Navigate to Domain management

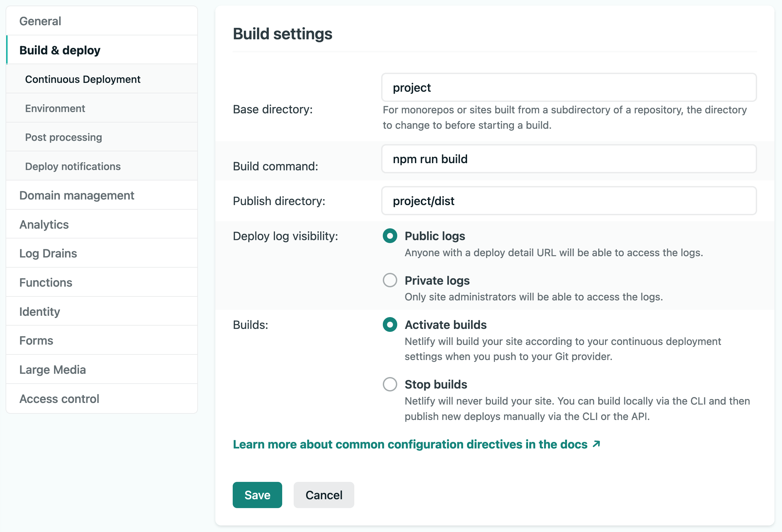coord(76,195)
